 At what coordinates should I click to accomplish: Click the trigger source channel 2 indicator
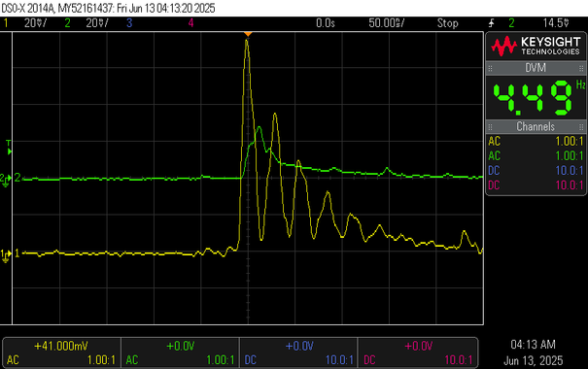tap(511, 23)
